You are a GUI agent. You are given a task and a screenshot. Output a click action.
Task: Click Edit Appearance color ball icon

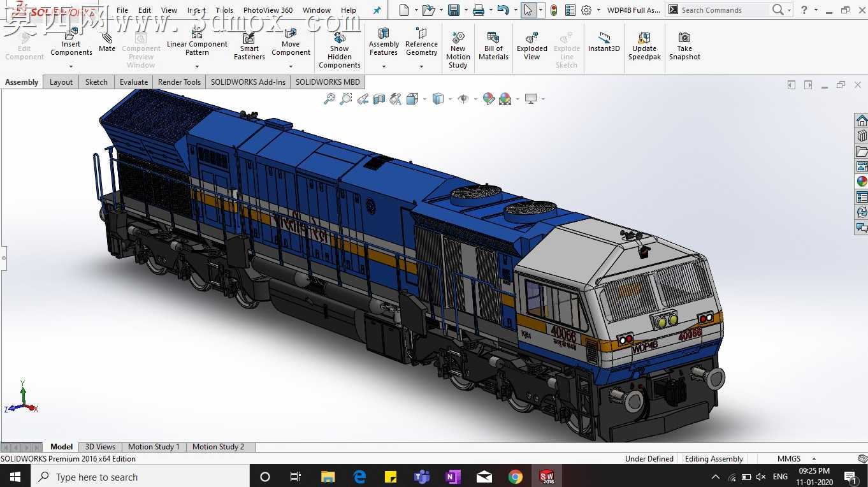(x=488, y=99)
